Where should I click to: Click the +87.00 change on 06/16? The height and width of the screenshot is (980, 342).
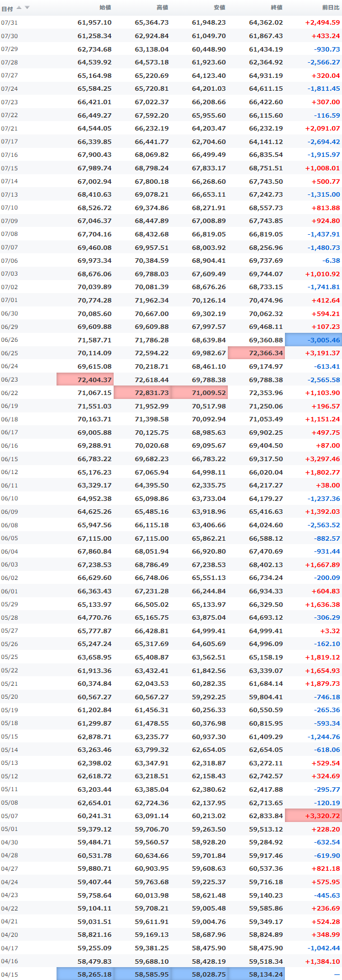(328, 445)
